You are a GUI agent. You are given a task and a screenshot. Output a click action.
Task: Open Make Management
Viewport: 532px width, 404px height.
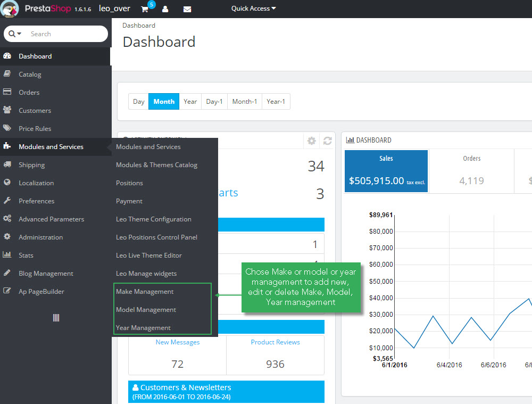point(145,291)
